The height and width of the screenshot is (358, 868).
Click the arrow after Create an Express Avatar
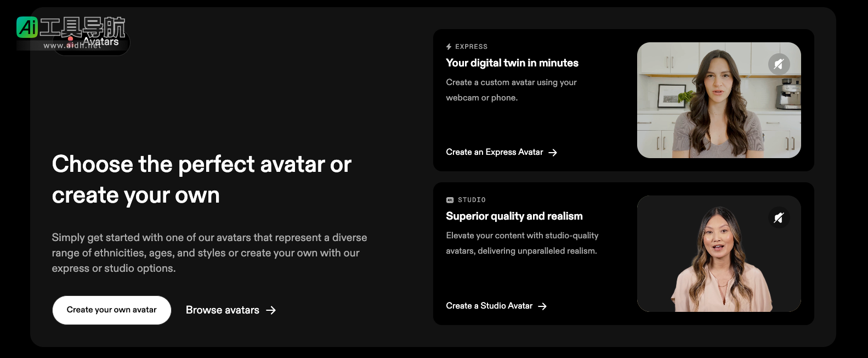click(x=553, y=153)
